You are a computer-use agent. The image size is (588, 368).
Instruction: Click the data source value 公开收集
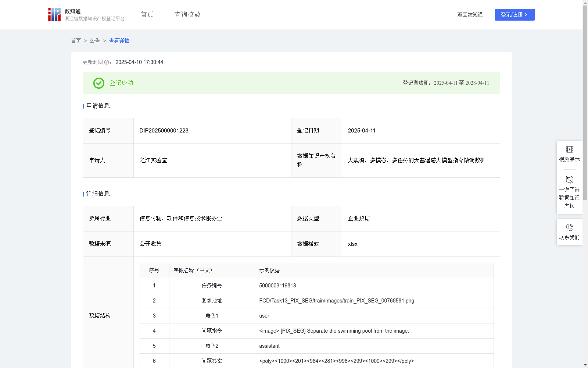coord(150,244)
